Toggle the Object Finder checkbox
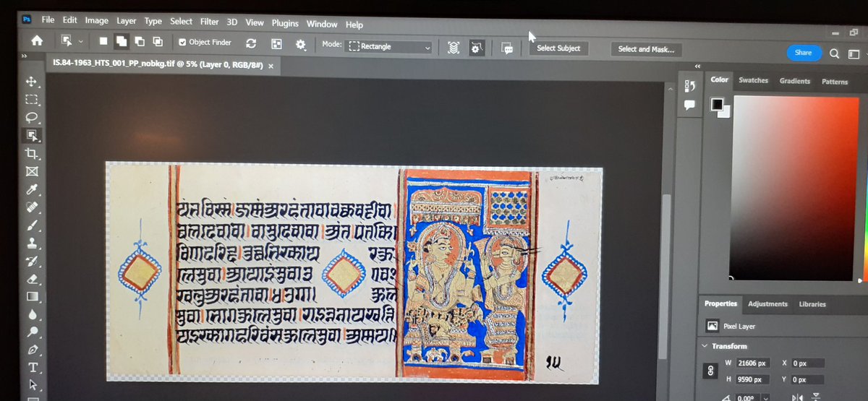Screen dimensions: 868x401 click(x=182, y=43)
